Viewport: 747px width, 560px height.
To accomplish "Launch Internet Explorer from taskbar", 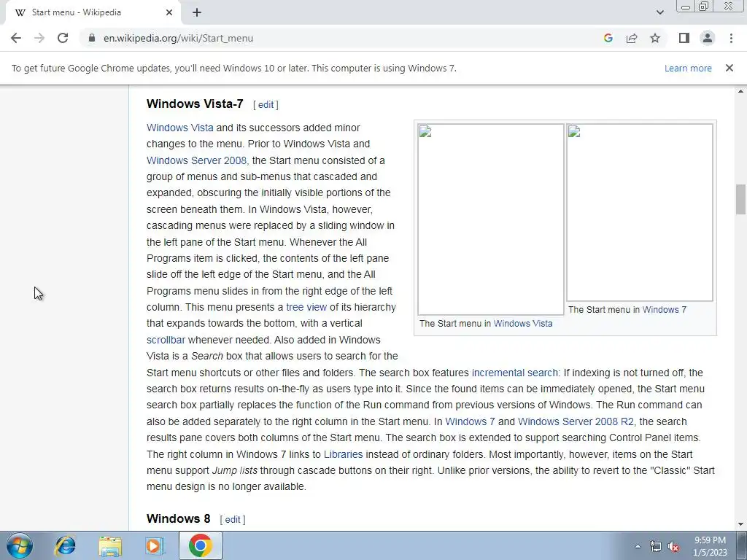I will click(x=65, y=545).
